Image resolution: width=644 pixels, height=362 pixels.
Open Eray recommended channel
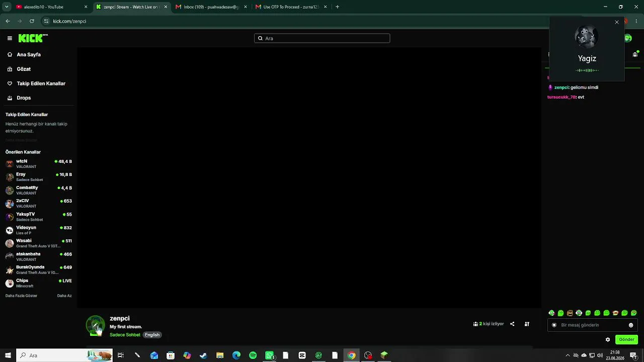coord(39,177)
